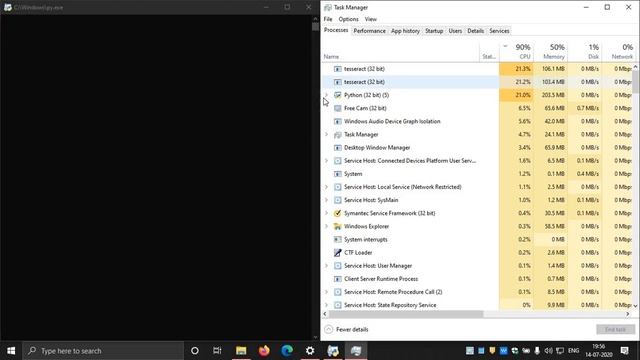Click the Desktop Window Manager icon
The image size is (640, 360).
338,147
